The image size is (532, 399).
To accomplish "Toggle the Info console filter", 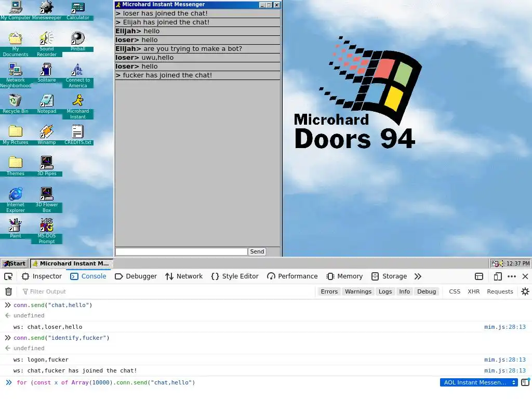I will click(x=404, y=291).
